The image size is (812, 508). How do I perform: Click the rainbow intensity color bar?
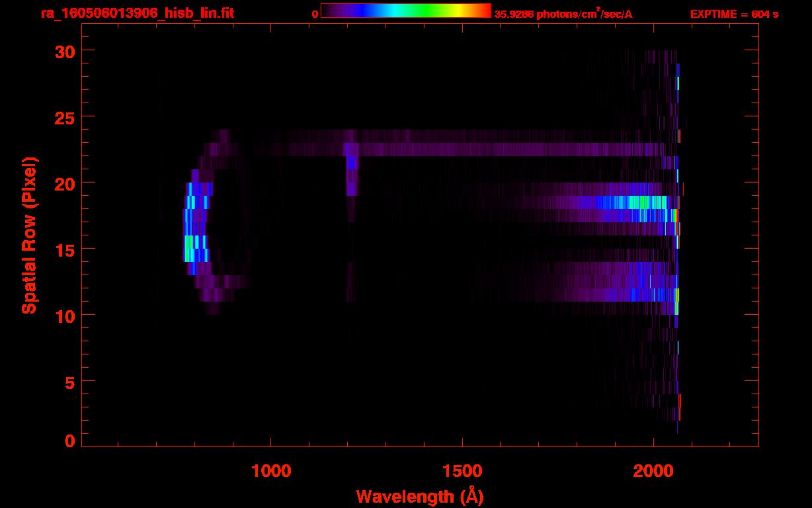pyautogui.click(x=406, y=11)
